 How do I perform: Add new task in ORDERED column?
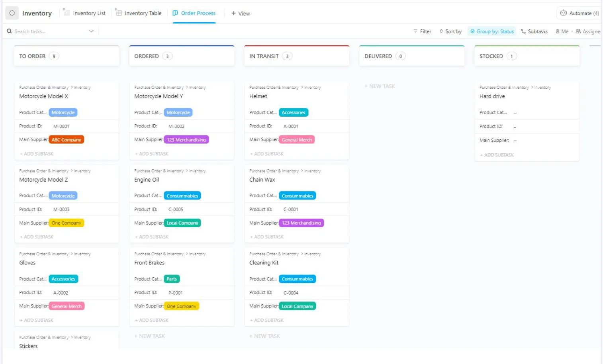(x=150, y=336)
